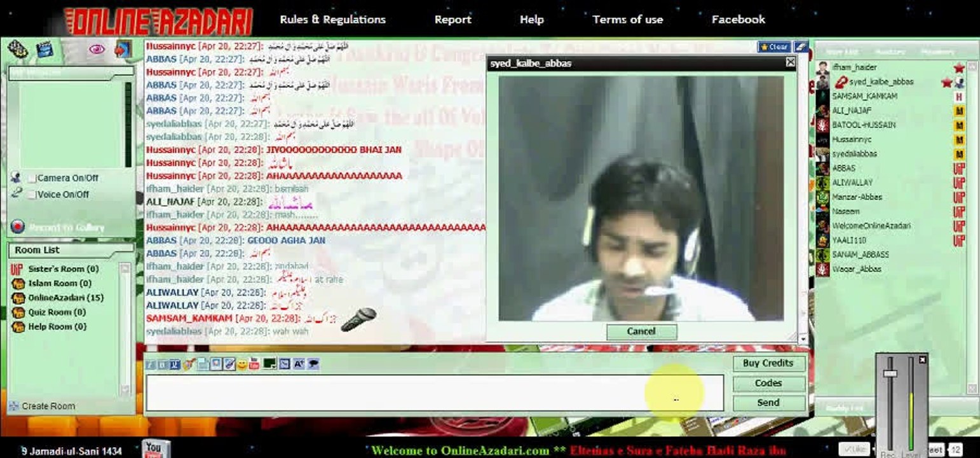Viewport: 980px width, 458px height.
Task: Join Quiz Room (0)
Action: pyautogui.click(x=57, y=312)
